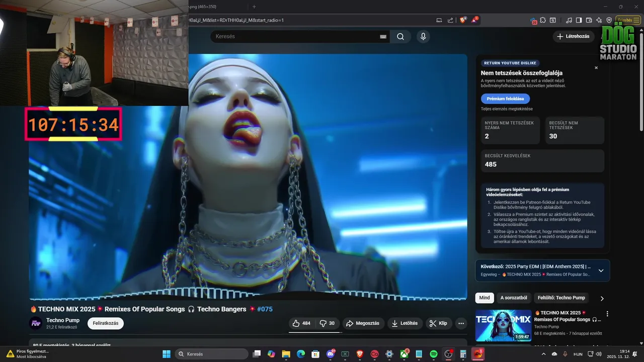This screenshot has height=362, width=644.
Task: Open the Techno Pump channel name under the video title
Action: click(63, 320)
